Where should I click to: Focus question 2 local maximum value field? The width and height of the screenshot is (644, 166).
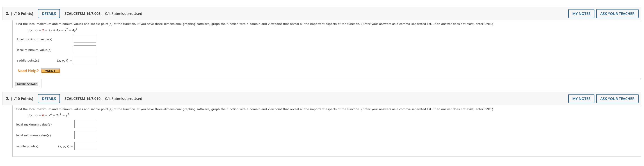pos(85,39)
